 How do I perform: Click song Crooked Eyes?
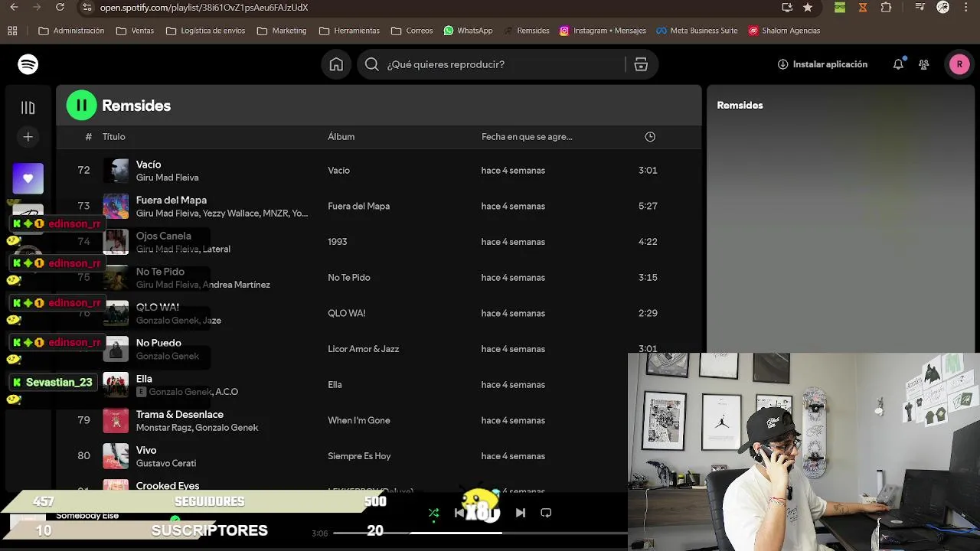(168, 486)
